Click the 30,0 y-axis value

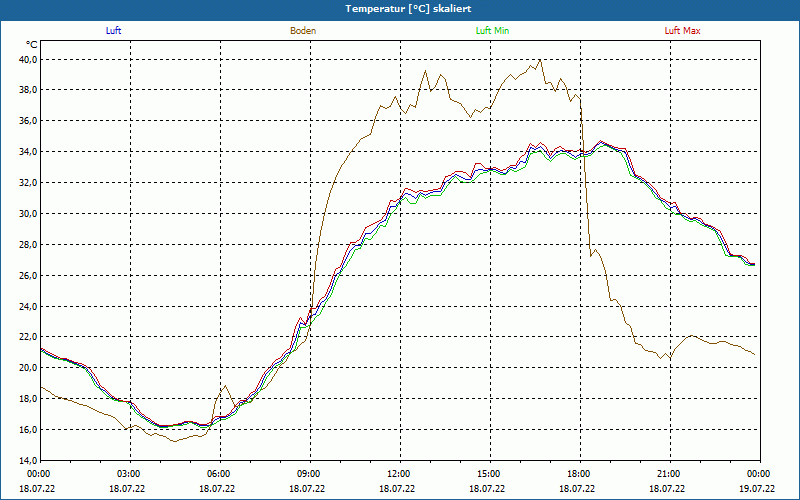click(x=27, y=214)
